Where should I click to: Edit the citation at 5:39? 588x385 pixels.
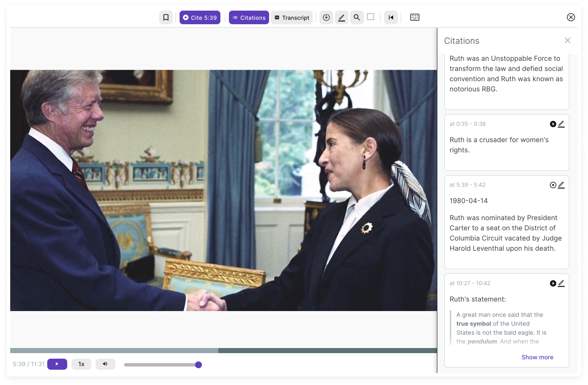[x=561, y=185]
